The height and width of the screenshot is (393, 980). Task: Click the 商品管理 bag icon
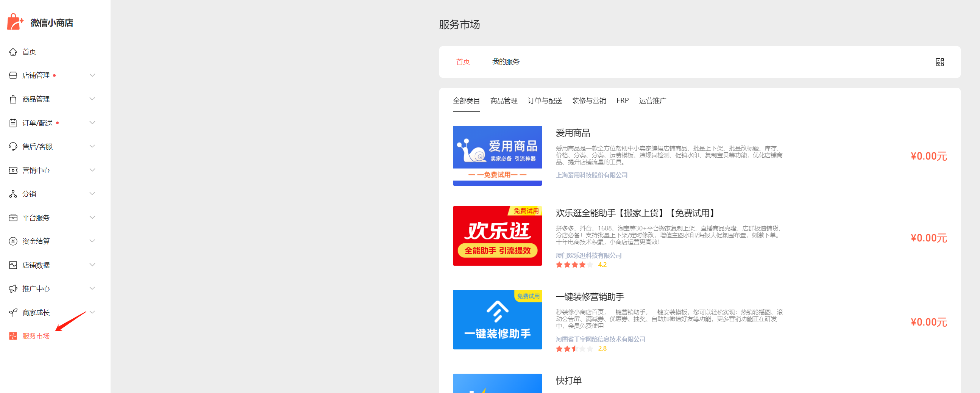tap(13, 99)
